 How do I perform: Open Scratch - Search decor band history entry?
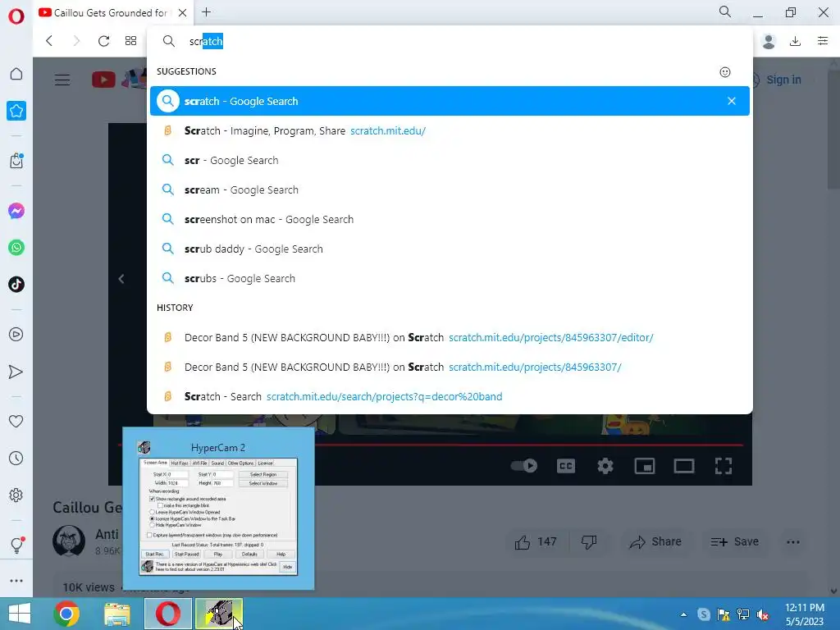point(450,396)
